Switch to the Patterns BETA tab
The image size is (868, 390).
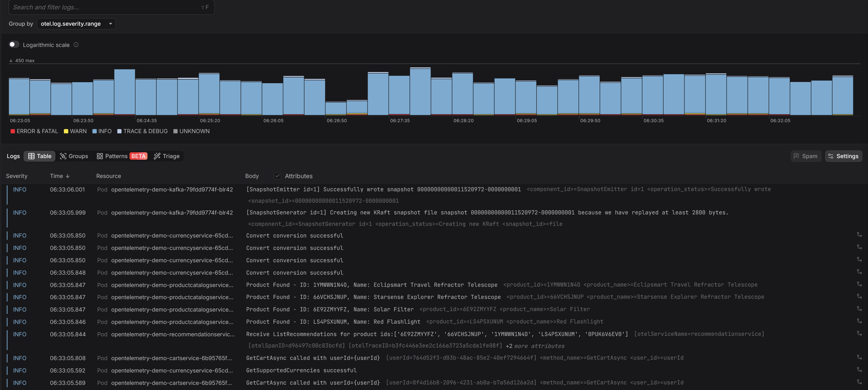122,156
